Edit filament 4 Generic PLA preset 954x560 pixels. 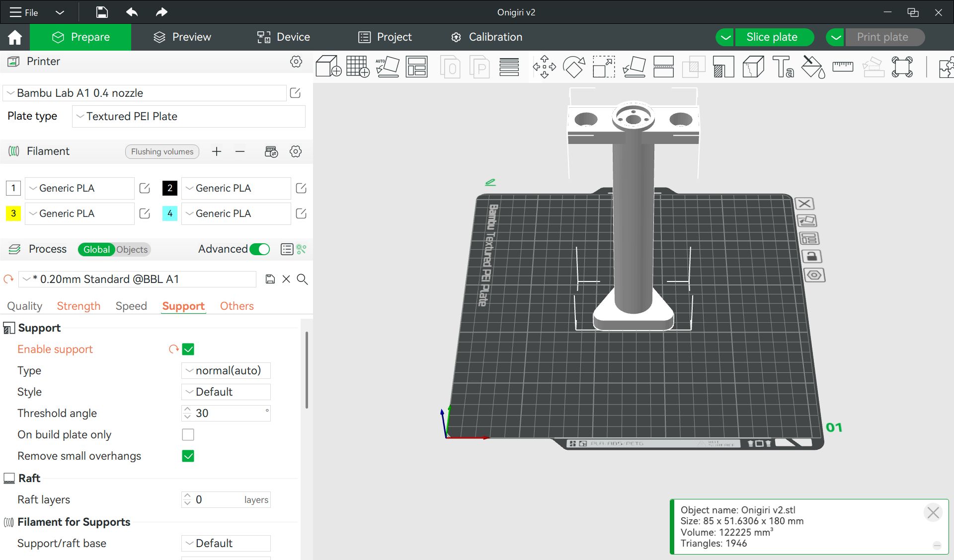coord(301,213)
